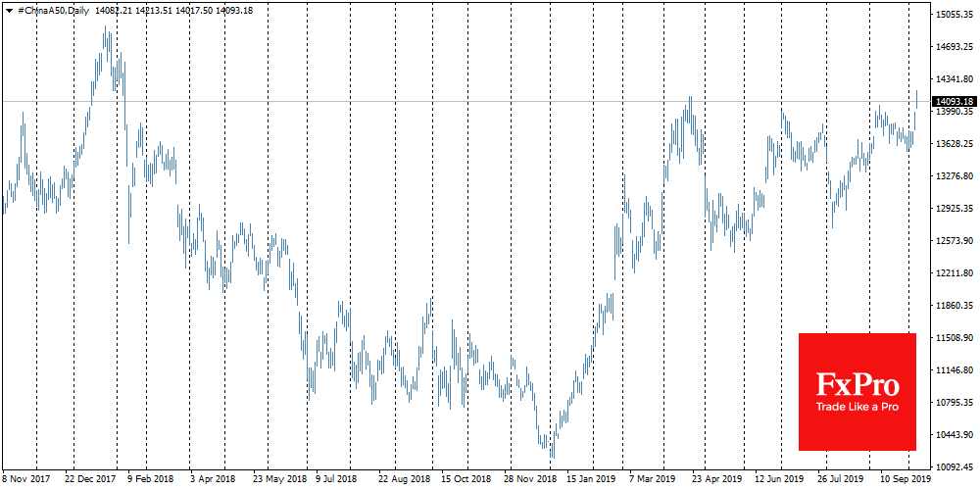This screenshot has width=980, height=490.
Task: Click the 9 Feb 2018 date marker
Action: tap(149, 481)
